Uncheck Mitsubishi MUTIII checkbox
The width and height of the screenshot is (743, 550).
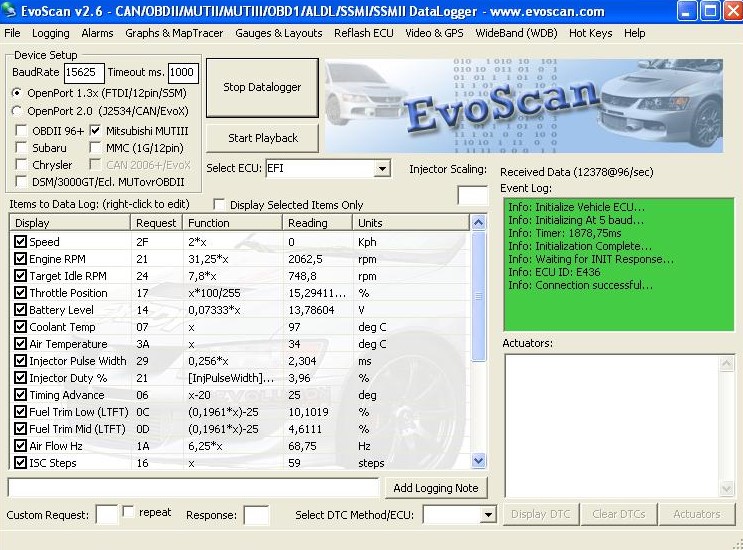coord(95,130)
